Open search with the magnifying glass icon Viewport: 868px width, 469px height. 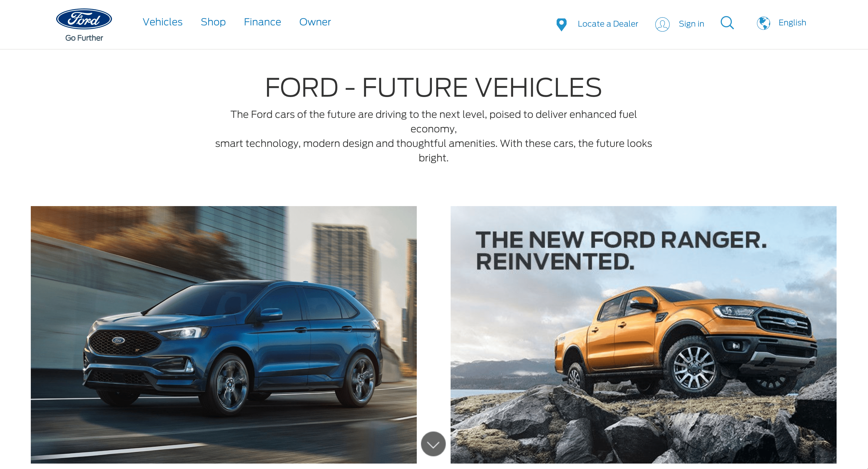727,23
